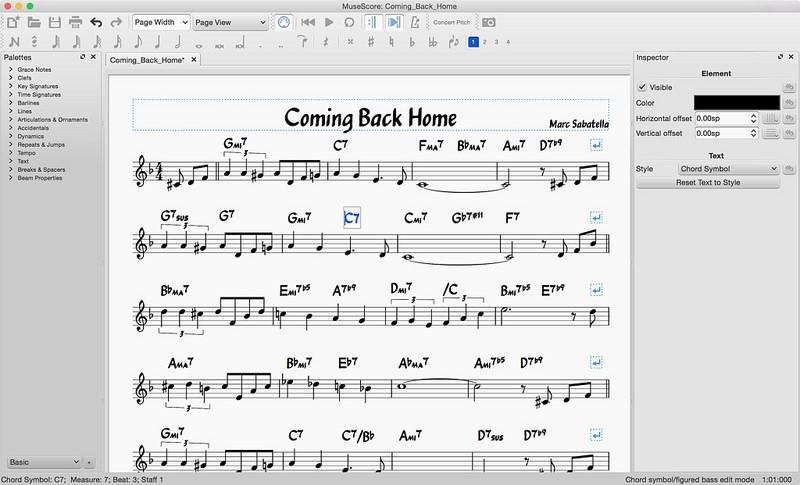Rewind playback to the start

pos(308,22)
